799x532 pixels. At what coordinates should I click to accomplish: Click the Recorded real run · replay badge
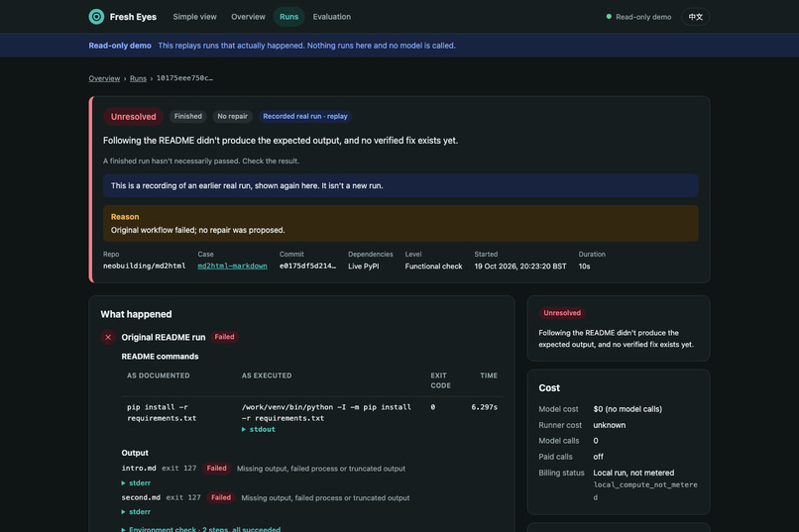(305, 116)
